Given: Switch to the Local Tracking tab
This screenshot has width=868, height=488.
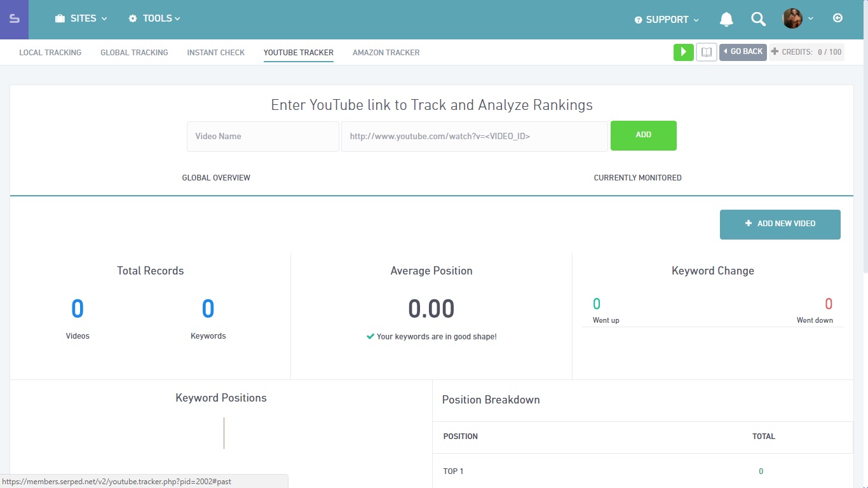Looking at the screenshot, I should click(50, 53).
